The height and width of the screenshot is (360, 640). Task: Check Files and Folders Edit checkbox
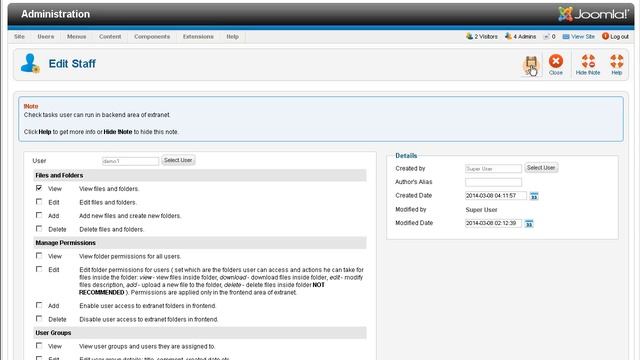[x=39, y=202]
